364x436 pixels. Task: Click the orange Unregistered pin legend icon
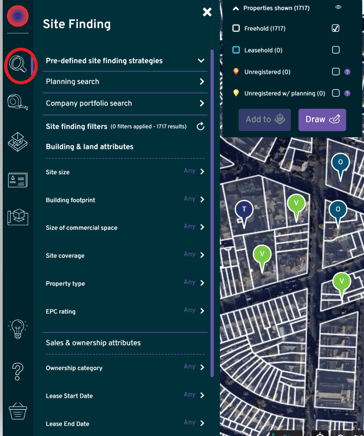[x=236, y=72]
